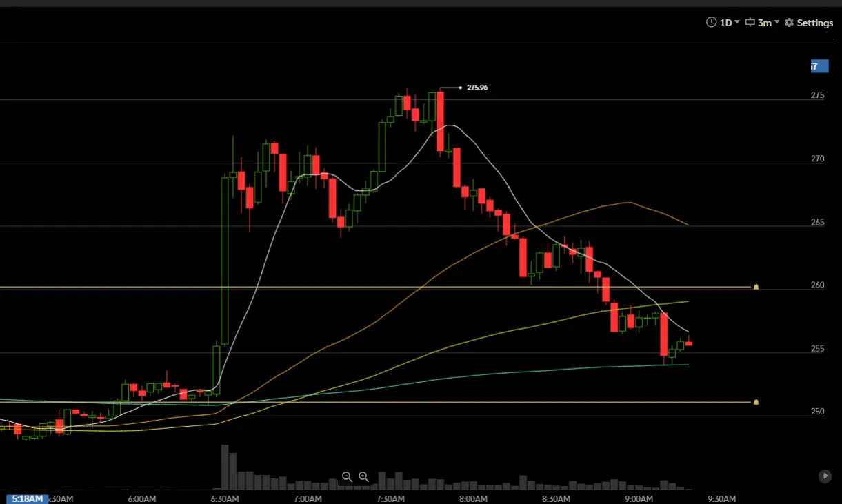
Task: Click the blue current price tag at top right
Action: pyautogui.click(x=819, y=66)
